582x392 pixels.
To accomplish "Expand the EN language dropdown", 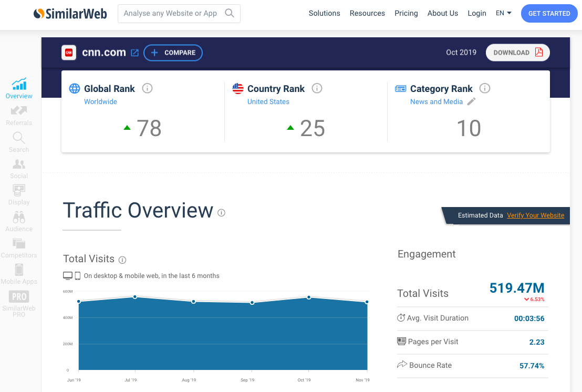I will coord(503,13).
